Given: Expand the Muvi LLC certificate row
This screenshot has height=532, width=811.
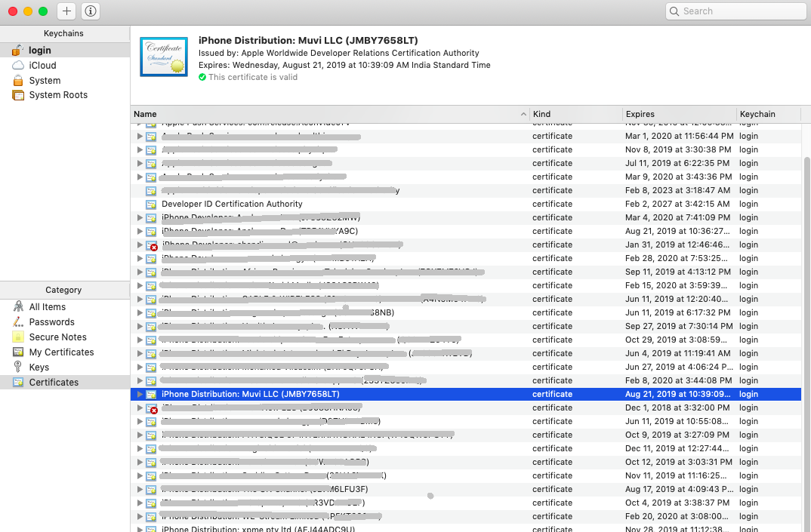Looking at the screenshot, I should pyautogui.click(x=139, y=394).
